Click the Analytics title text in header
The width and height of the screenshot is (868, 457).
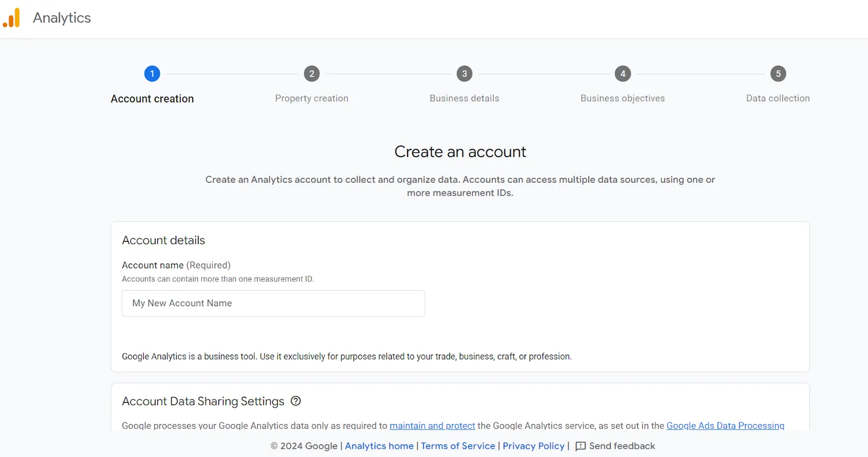coord(62,18)
